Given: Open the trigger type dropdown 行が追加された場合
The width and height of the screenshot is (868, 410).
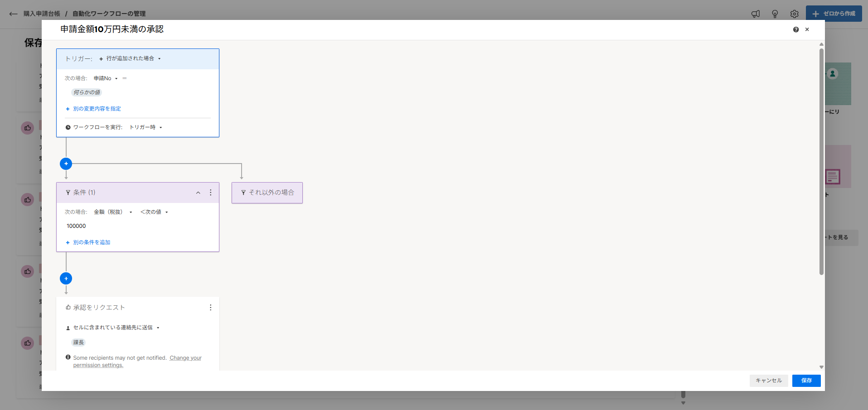Looking at the screenshot, I should [130, 58].
